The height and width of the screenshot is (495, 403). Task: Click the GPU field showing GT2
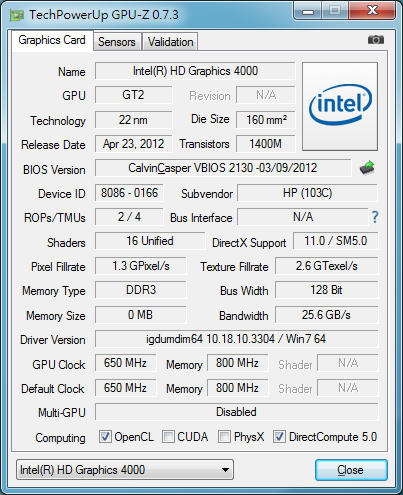[x=134, y=95]
